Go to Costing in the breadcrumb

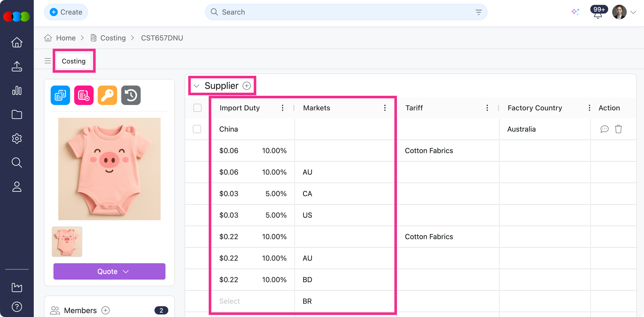pos(113,38)
